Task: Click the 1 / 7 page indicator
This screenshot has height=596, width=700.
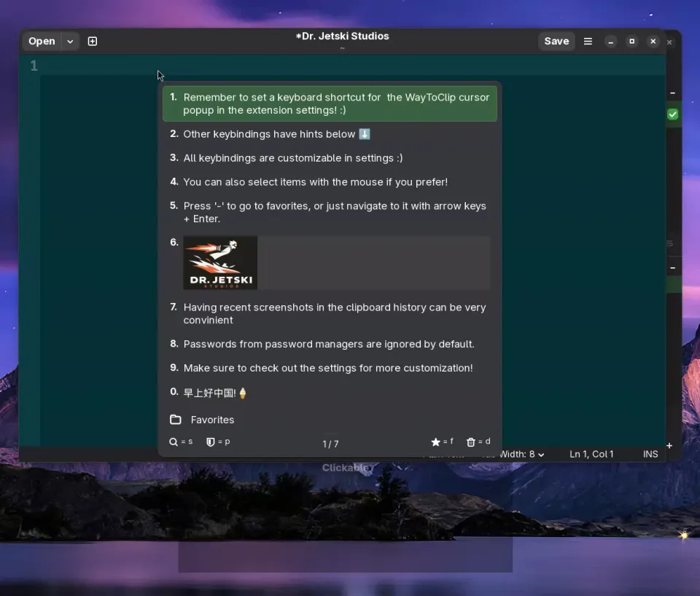Action: tap(330, 444)
